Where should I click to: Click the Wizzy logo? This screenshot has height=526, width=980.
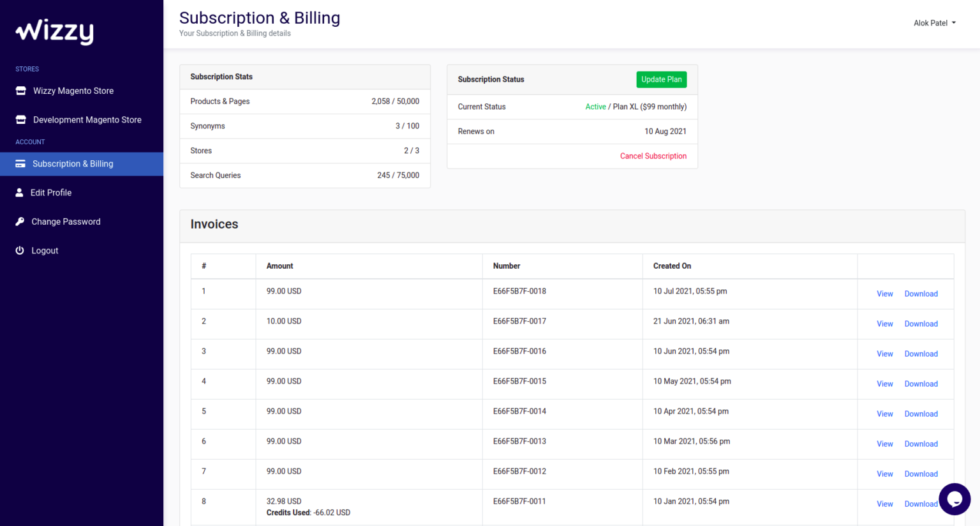tap(54, 31)
